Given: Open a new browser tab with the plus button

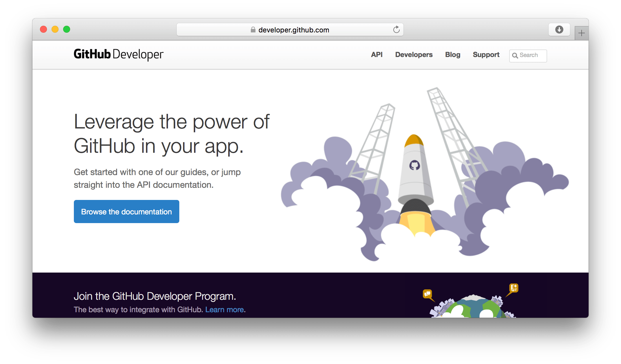Looking at the screenshot, I should click(581, 33).
